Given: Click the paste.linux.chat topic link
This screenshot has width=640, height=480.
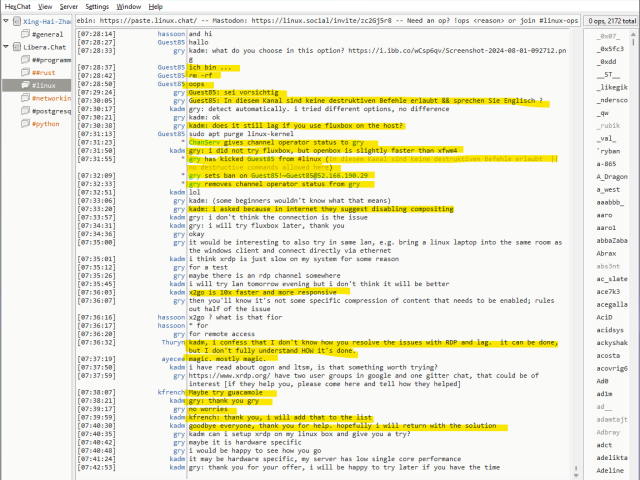Looking at the screenshot, I should coord(149,20).
